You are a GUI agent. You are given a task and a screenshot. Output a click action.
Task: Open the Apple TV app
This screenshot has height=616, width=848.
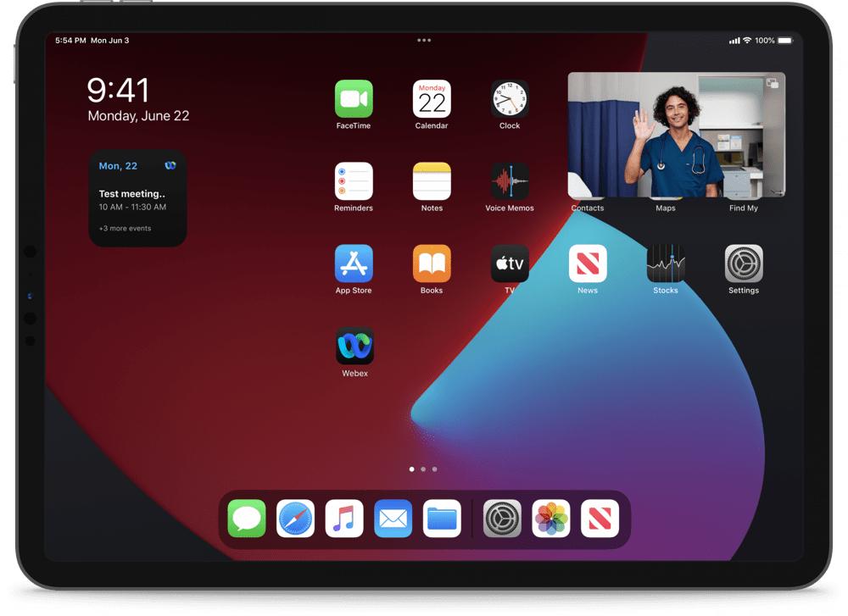pyautogui.click(x=510, y=264)
